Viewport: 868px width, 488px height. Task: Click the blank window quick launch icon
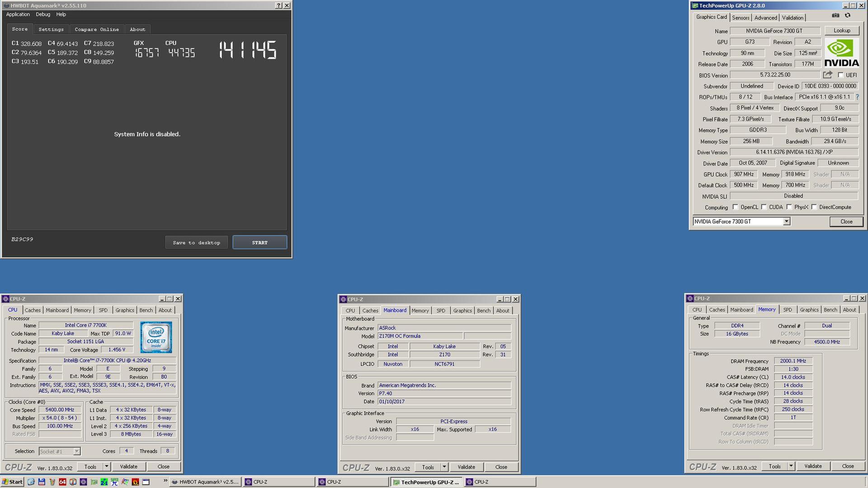tap(146, 482)
